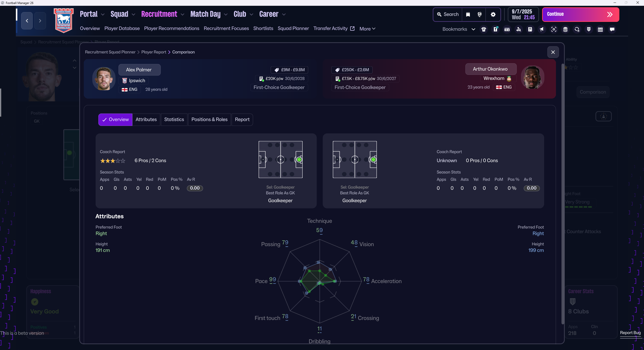Click the player silhouette icon in background panel
Image resolution: width=644 pixels, height=350 pixels.
click(603, 116)
